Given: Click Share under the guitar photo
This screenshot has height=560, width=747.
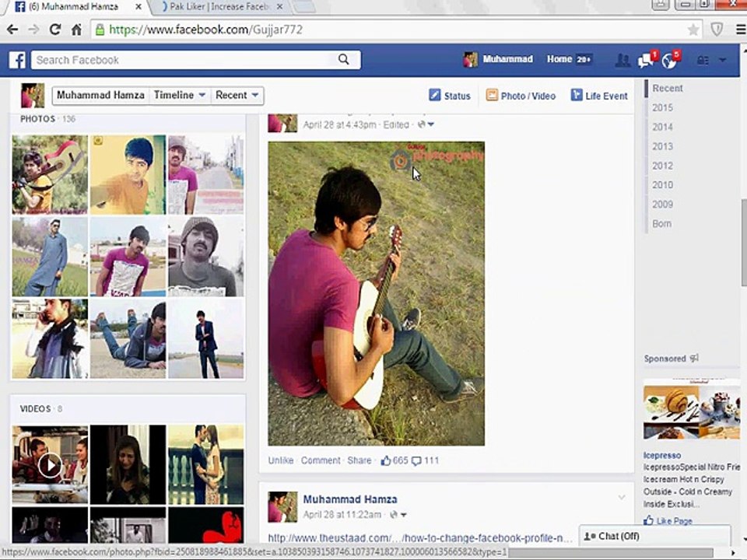Looking at the screenshot, I should 359,460.
